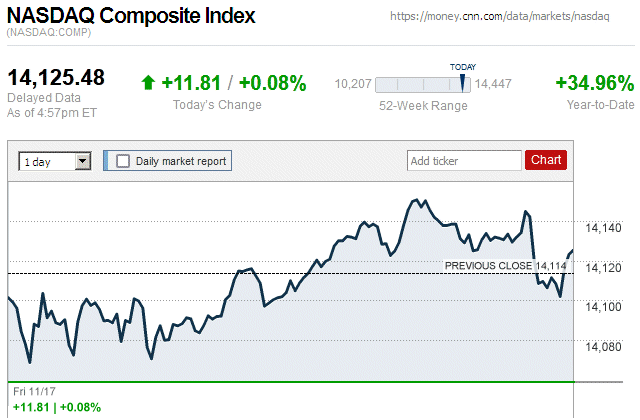Click the dropdown arrow beside 1 day
The height and width of the screenshot is (420, 640).
pyautogui.click(x=83, y=160)
